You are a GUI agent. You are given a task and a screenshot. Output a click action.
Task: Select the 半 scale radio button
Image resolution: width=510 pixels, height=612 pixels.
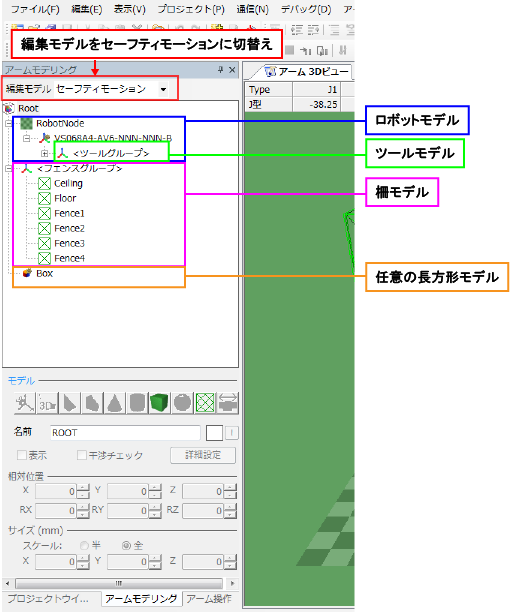[x=84, y=545]
